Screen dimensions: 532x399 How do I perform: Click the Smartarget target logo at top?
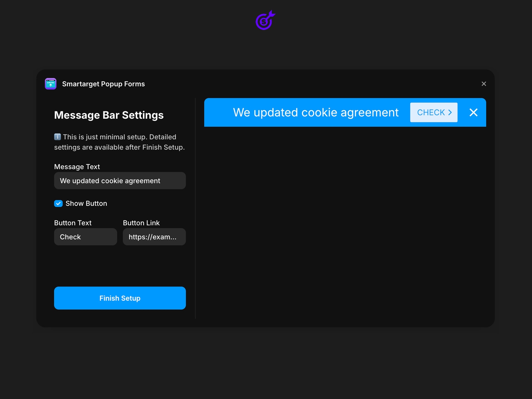pos(264,21)
